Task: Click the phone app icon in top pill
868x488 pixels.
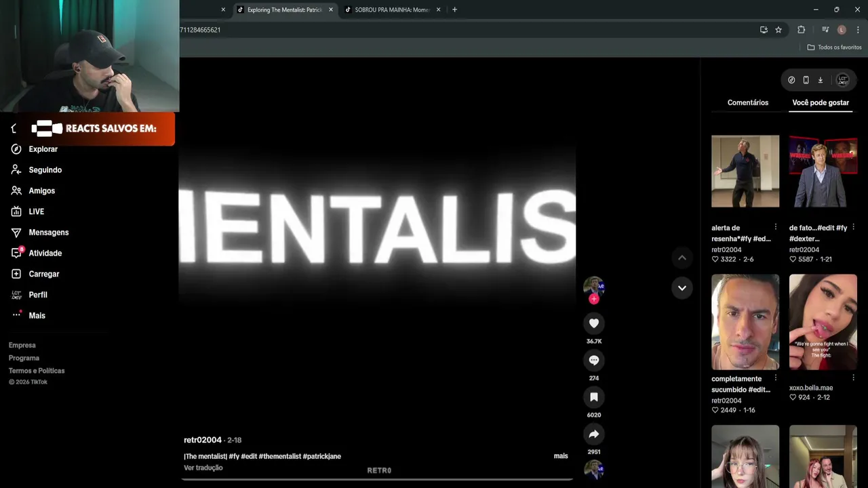Action: point(806,80)
